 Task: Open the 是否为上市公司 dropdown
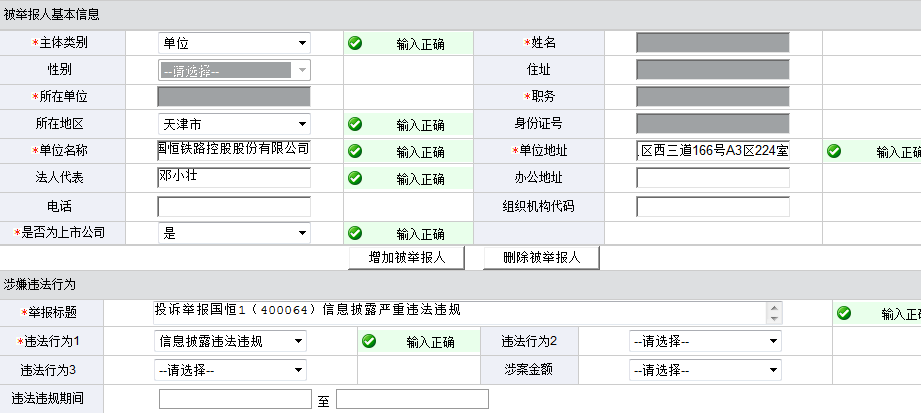coord(234,233)
